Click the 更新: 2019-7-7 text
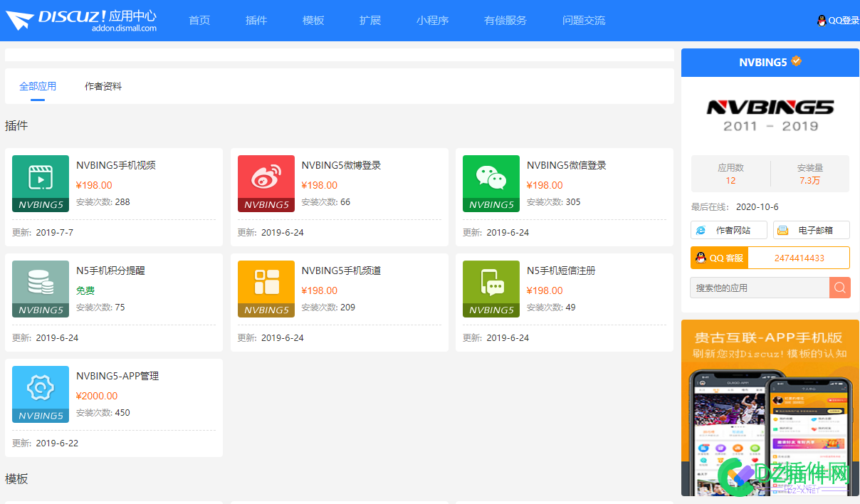Viewport: 860px width, 504px height. pyautogui.click(x=43, y=233)
